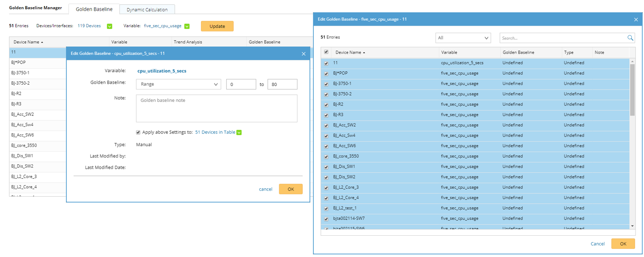The height and width of the screenshot is (257, 644).
Task: Click Cancel in the device list dialog
Action: [x=598, y=244]
